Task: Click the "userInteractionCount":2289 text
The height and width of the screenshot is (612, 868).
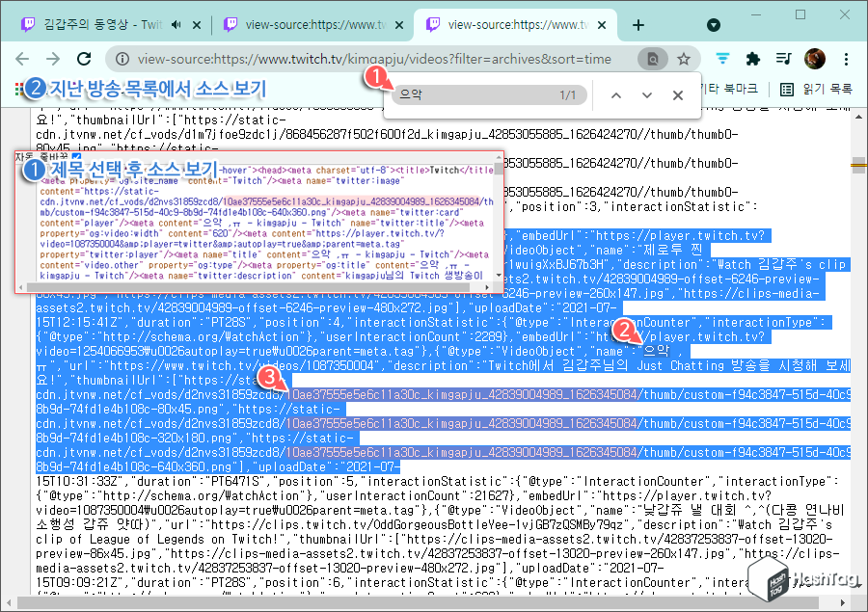Action: click(414, 337)
